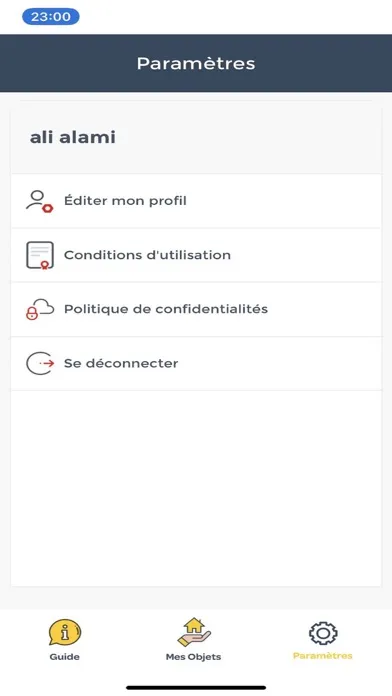Click the certificate document icon for Conditions
This screenshot has height=696, width=392.
(40, 255)
